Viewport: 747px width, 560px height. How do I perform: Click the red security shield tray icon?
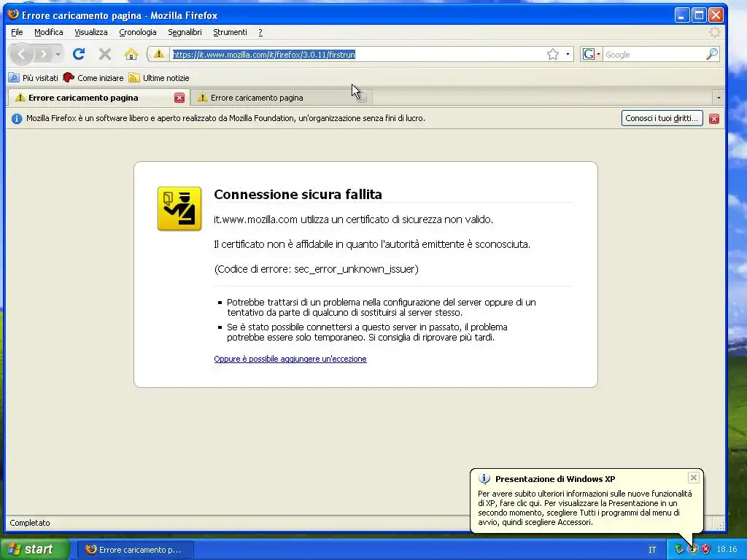pos(705,549)
